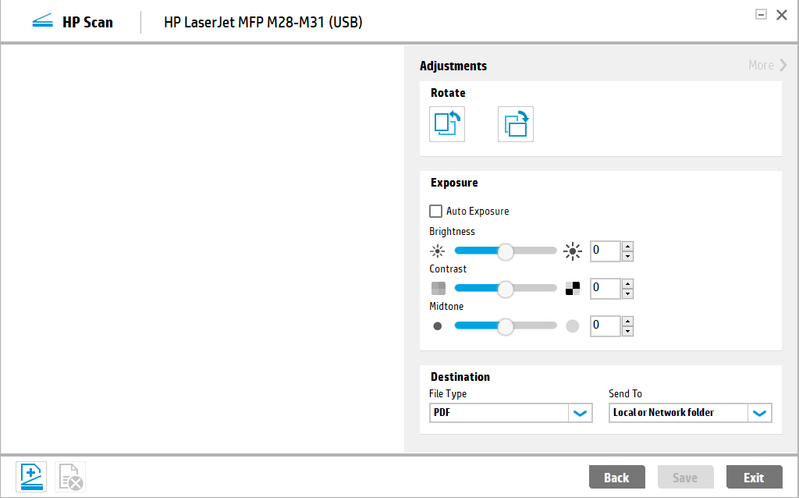Click the high contrast checkered icon
The width and height of the screenshot is (799, 498).
coord(573,289)
